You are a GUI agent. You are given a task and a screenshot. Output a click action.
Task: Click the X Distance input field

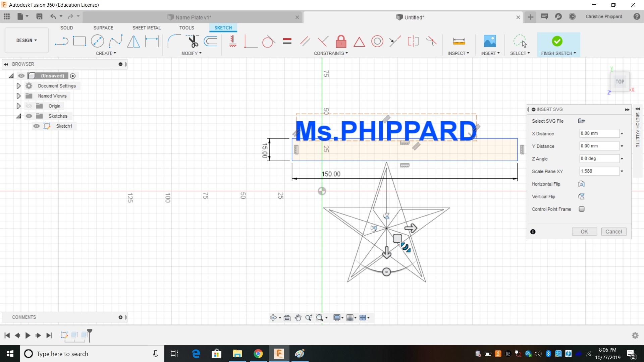(x=598, y=133)
